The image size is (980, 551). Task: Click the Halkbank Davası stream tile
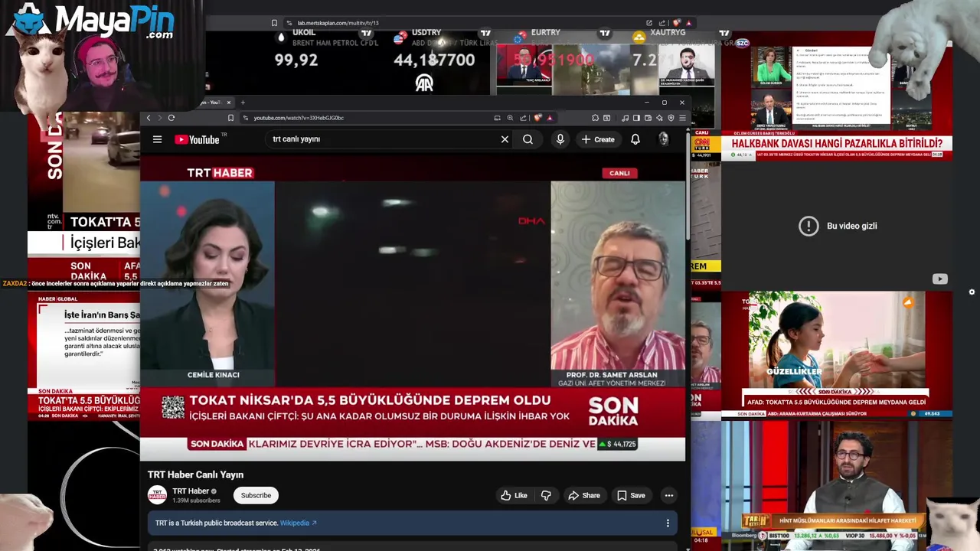836,96
